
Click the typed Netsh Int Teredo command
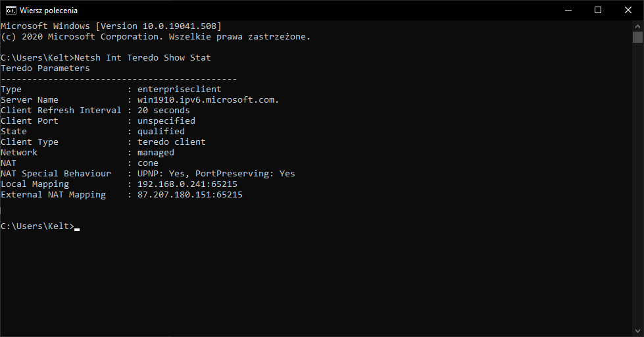click(143, 58)
